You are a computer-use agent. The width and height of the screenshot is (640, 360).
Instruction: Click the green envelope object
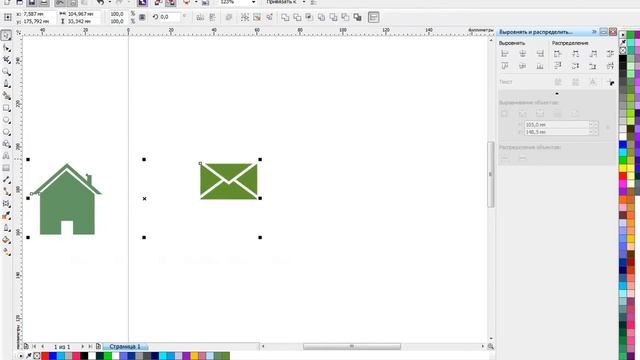coord(229,181)
